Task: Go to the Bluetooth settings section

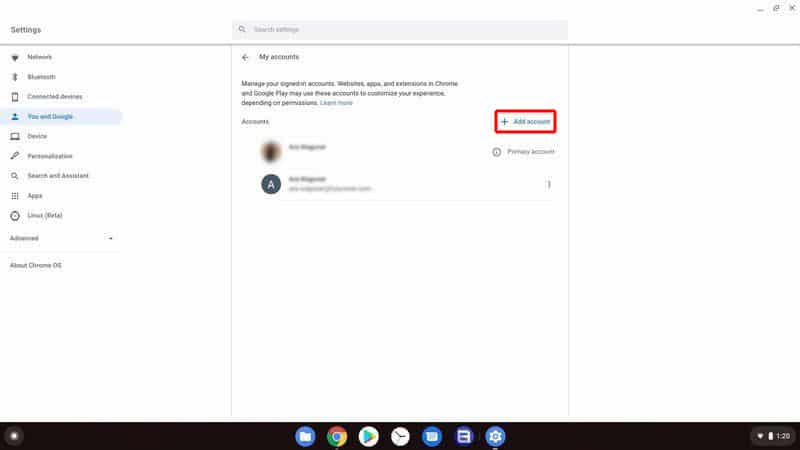Action: tap(41, 77)
